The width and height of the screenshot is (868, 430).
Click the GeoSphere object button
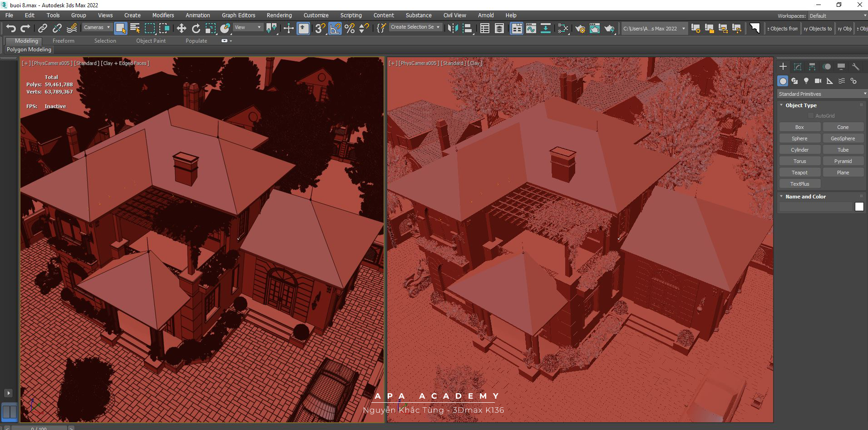[x=843, y=138]
